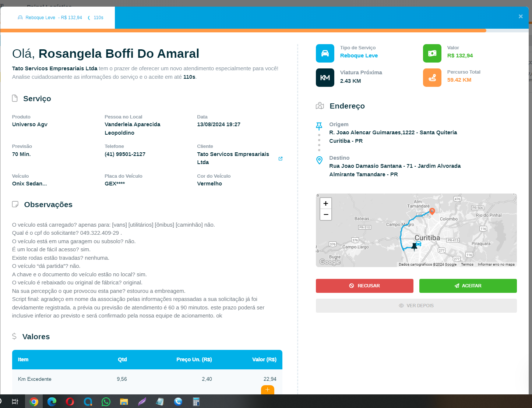Screen dimensions: 532x408
Task: Click the orange destination marker on the map
Action: click(x=432, y=212)
